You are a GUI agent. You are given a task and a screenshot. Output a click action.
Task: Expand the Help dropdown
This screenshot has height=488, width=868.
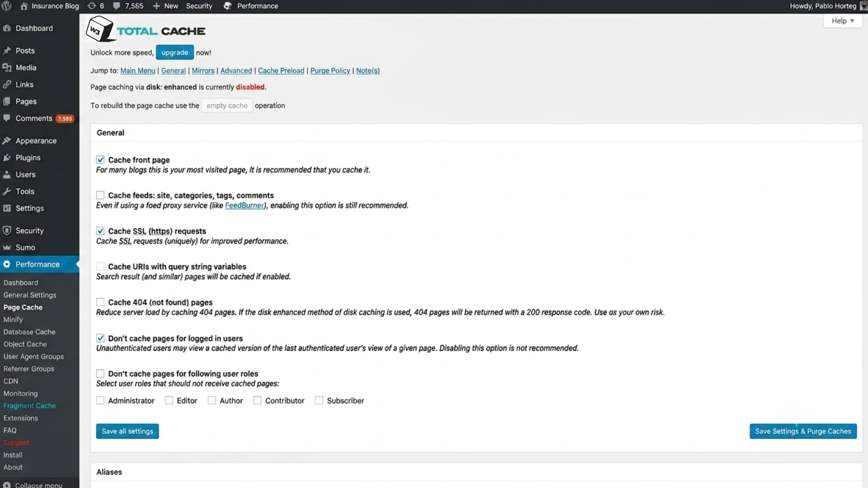click(843, 21)
